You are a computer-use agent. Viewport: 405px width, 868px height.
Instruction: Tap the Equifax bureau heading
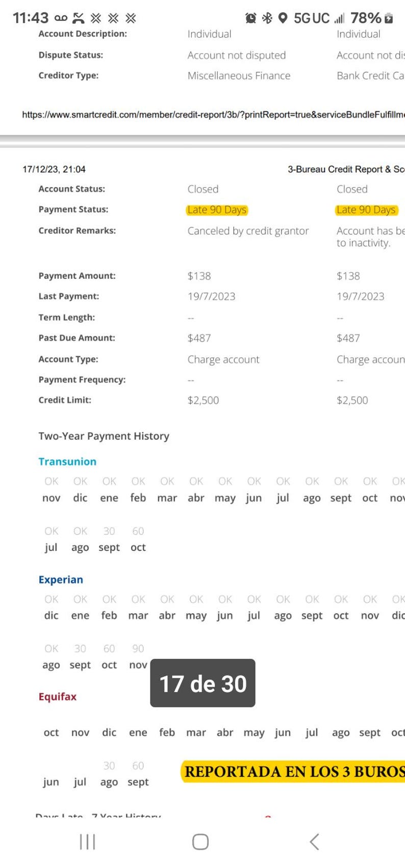click(58, 696)
